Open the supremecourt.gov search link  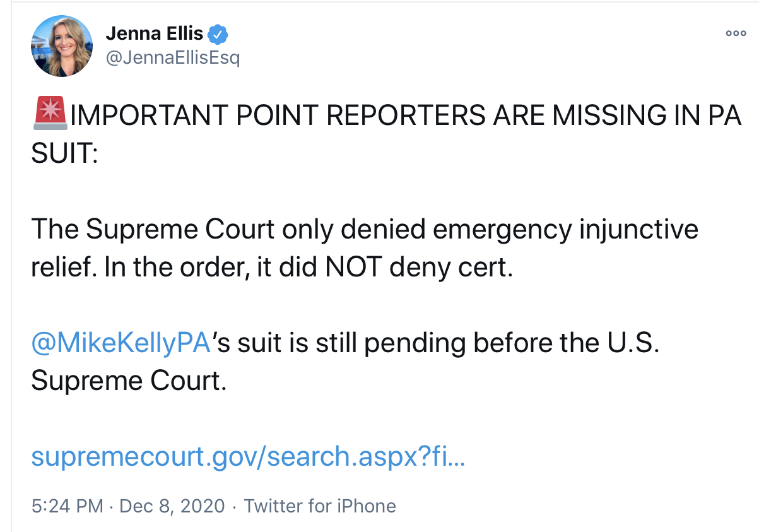[248, 456]
